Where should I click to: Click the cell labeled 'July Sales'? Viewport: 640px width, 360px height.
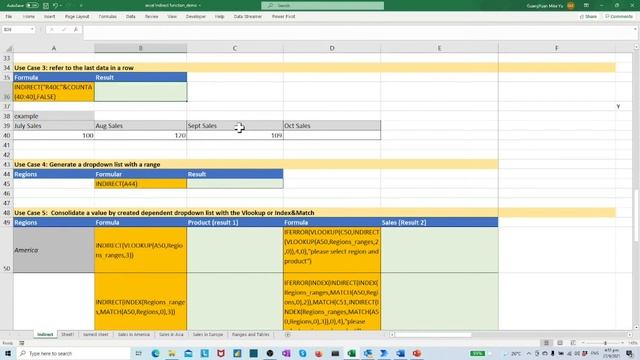click(x=54, y=126)
